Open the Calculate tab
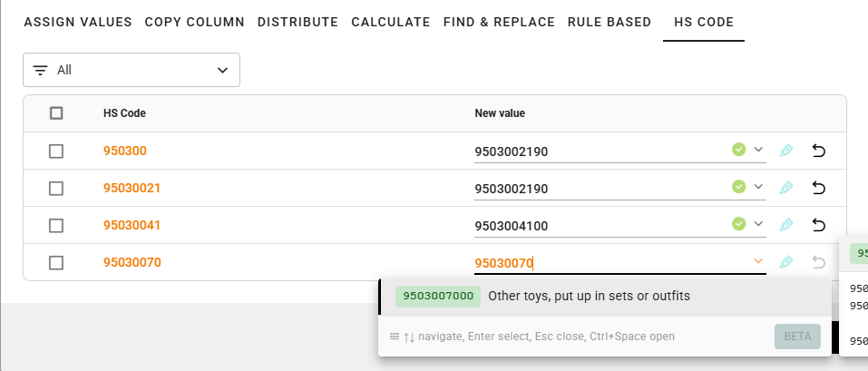868x371 pixels. pos(390,22)
